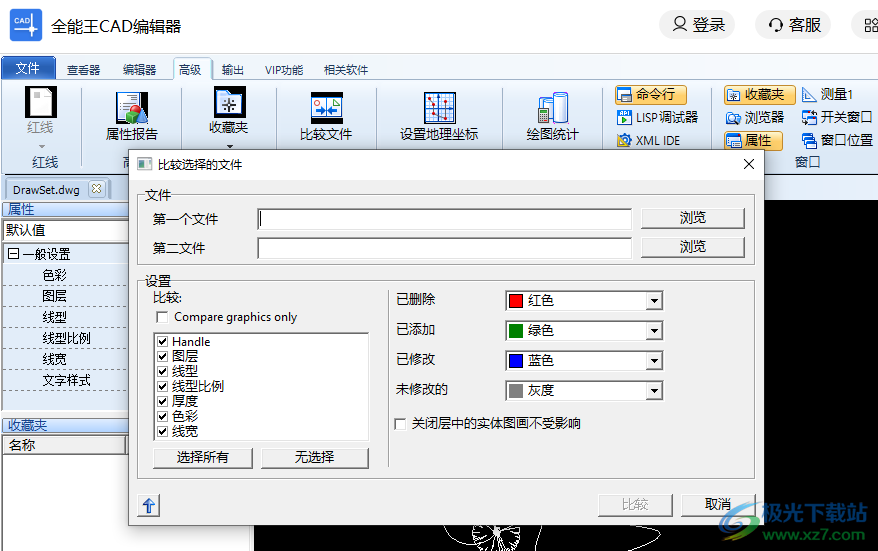
Task: Switch to Related Software (相关软件) tab
Action: click(346, 69)
